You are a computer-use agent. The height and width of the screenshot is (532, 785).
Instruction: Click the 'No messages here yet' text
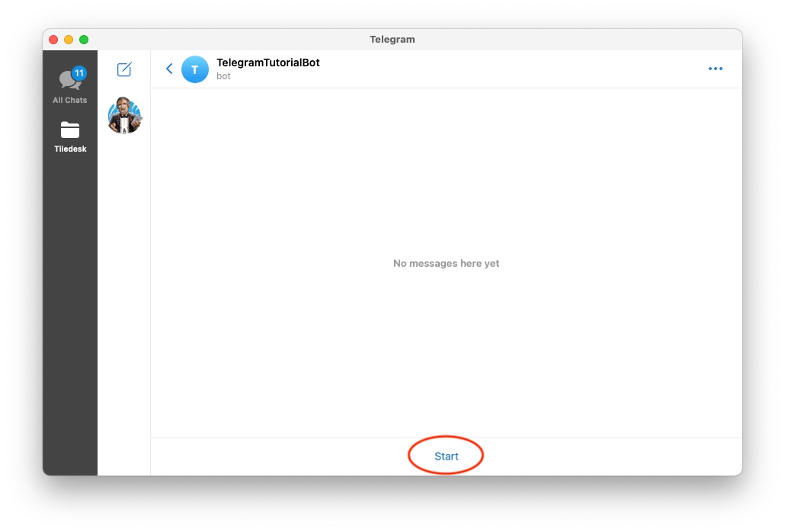coord(446,263)
